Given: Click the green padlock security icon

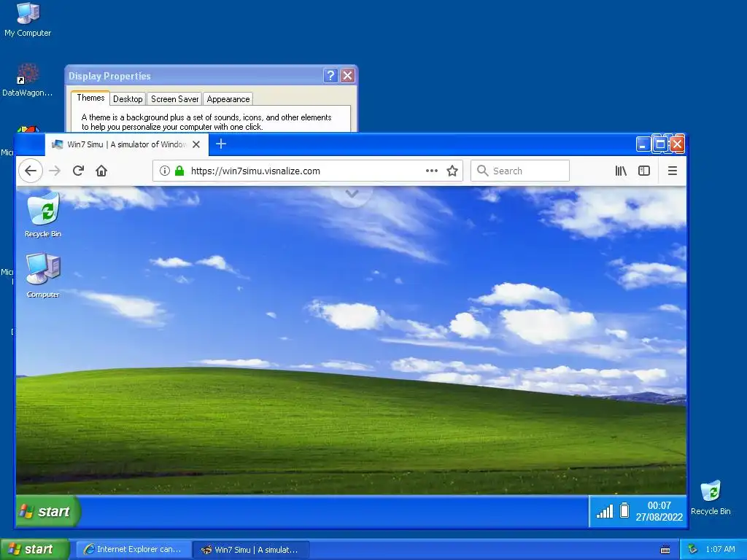Looking at the screenshot, I should tap(179, 171).
